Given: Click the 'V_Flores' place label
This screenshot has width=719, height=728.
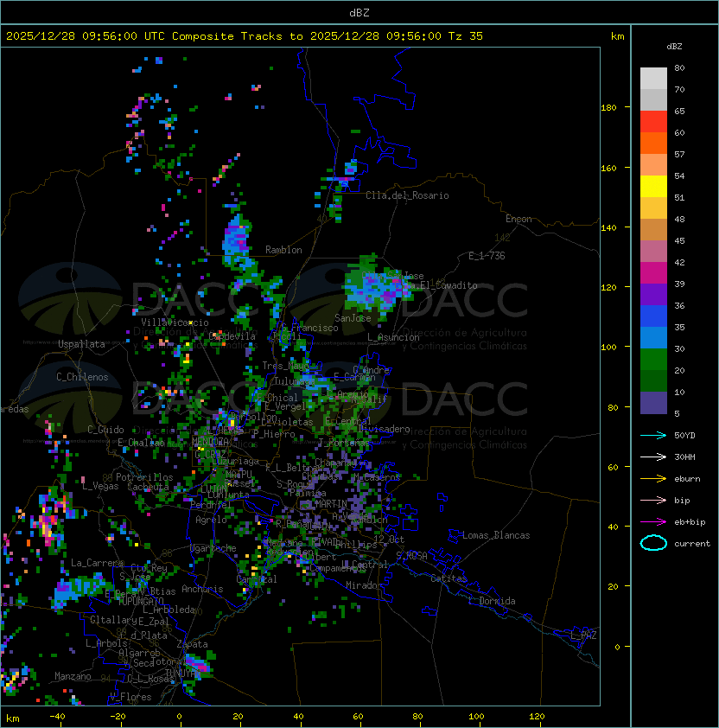Looking at the screenshot, I should [130, 697].
